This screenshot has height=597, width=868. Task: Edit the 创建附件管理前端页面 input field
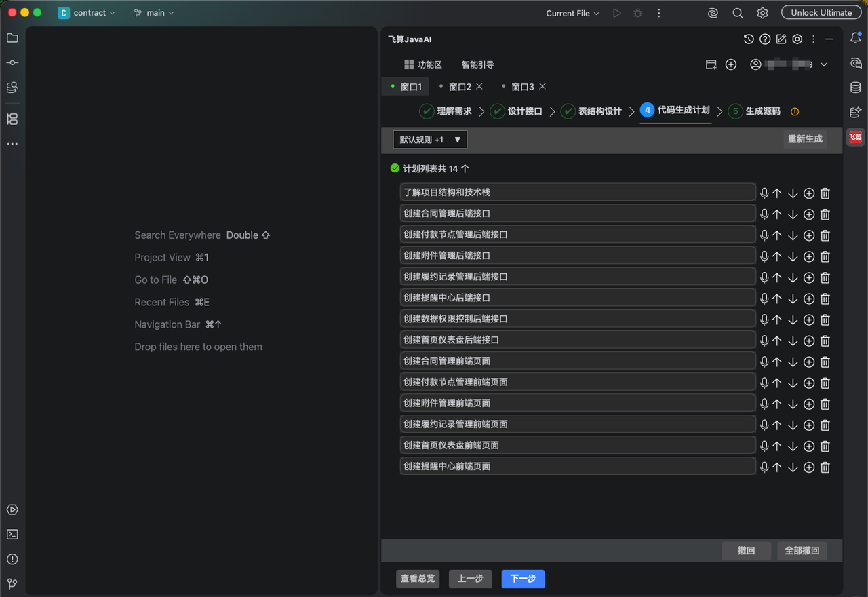pos(578,403)
